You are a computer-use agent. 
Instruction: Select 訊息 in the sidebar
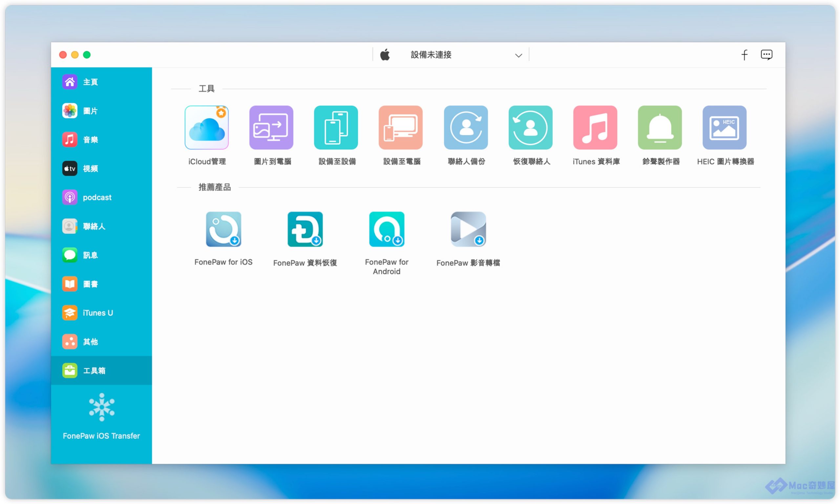tap(90, 255)
